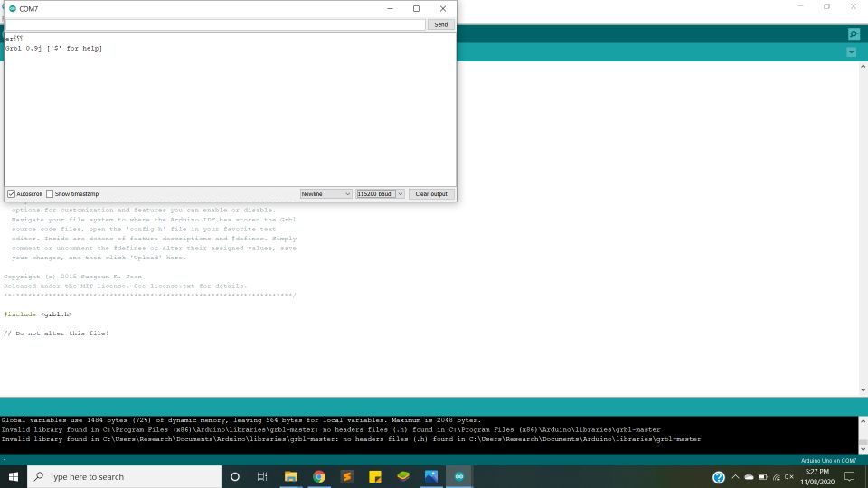The height and width of the screenshot is (488, 868).
Task: Click the Clear output button
Action: 431,193
